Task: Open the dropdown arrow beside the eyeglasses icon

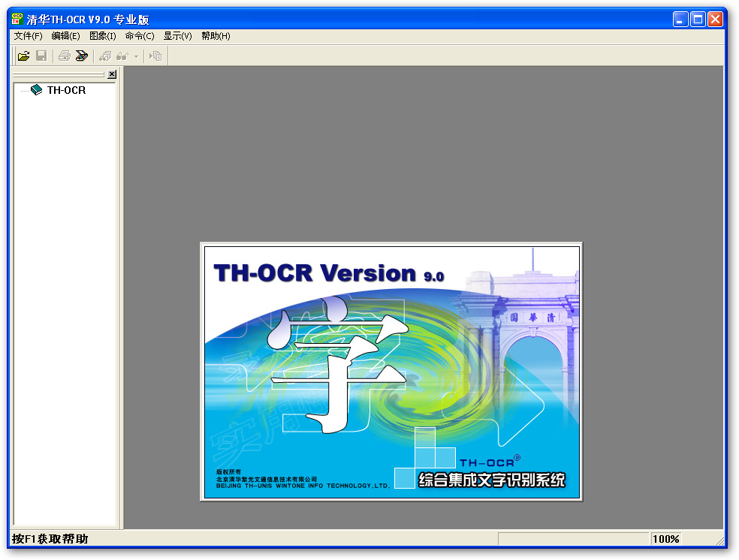Action: click(x=136, y=57)
